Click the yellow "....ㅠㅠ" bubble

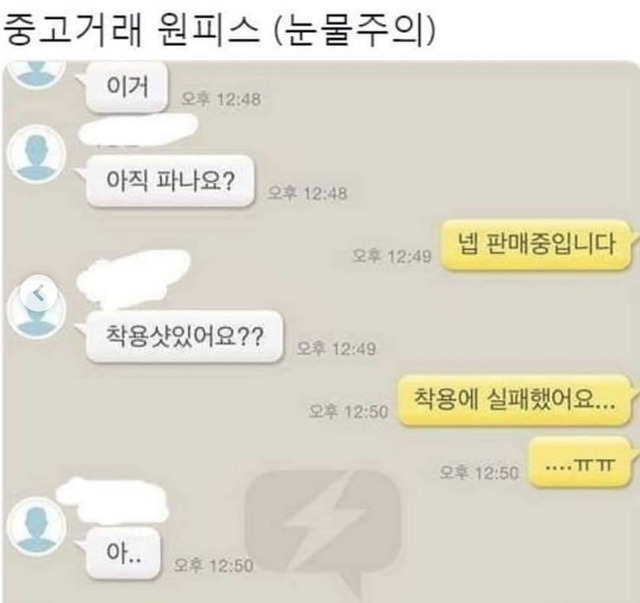point(580,462)
